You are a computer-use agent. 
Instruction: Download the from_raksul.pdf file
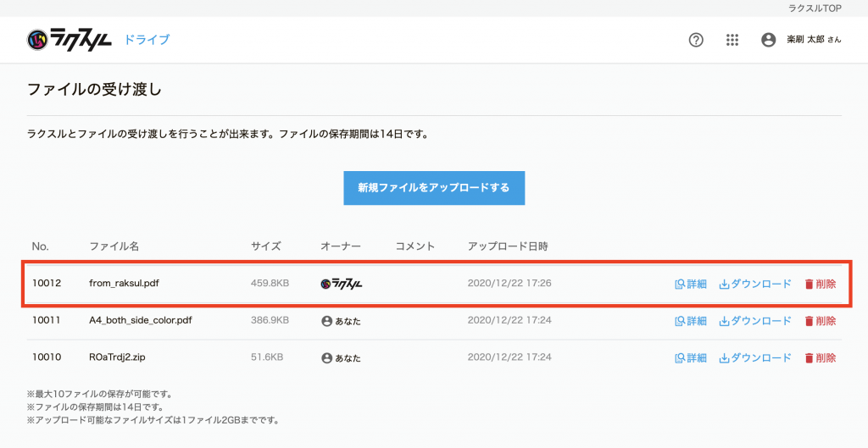(x=755, y=284)
